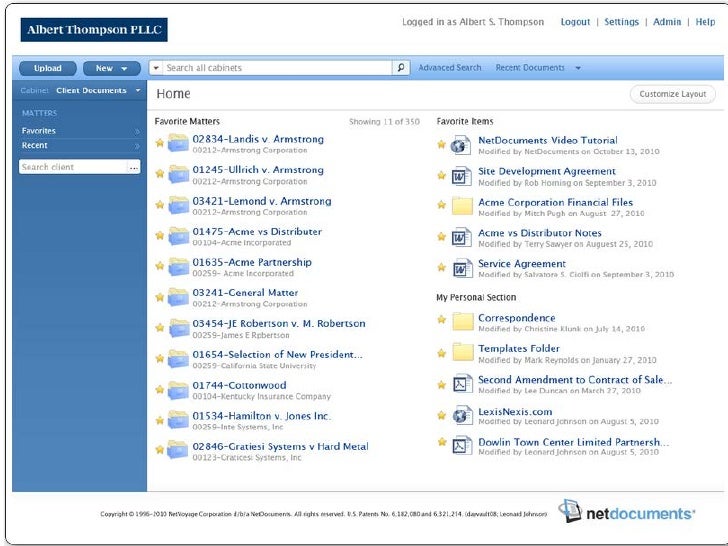Open matter 03421-Lemond v. Armstrong link
The image size is (728, 546).
click(x=262, y=201)
